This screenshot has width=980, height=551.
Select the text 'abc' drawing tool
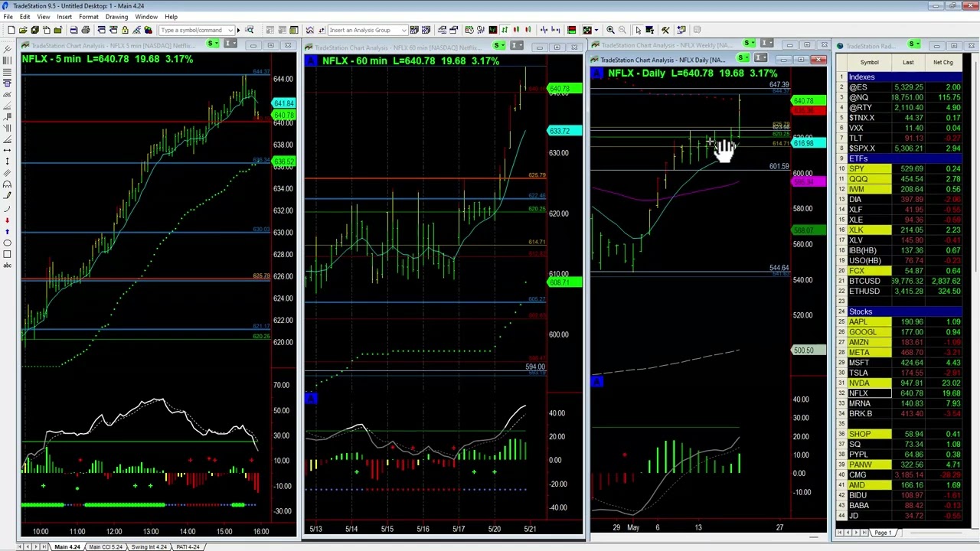8,265
